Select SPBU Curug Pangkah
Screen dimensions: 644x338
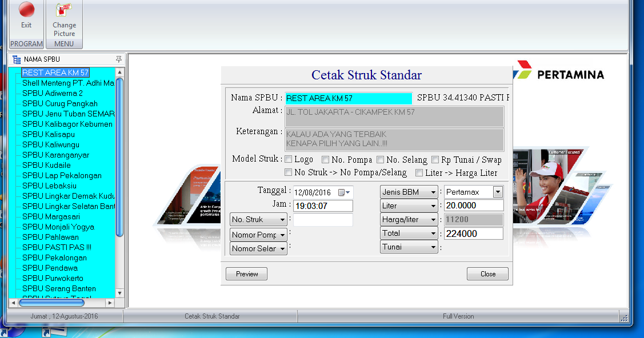tap(60, 103)
